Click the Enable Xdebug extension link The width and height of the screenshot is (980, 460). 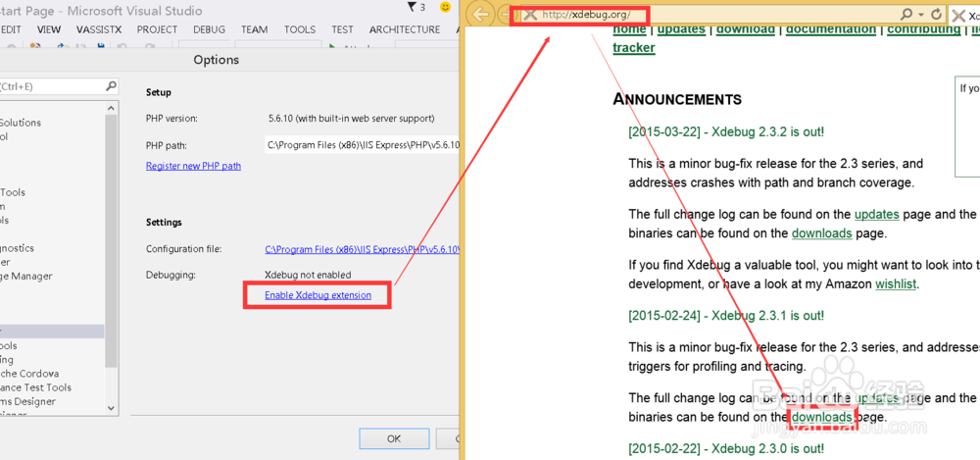coord(318,295)
